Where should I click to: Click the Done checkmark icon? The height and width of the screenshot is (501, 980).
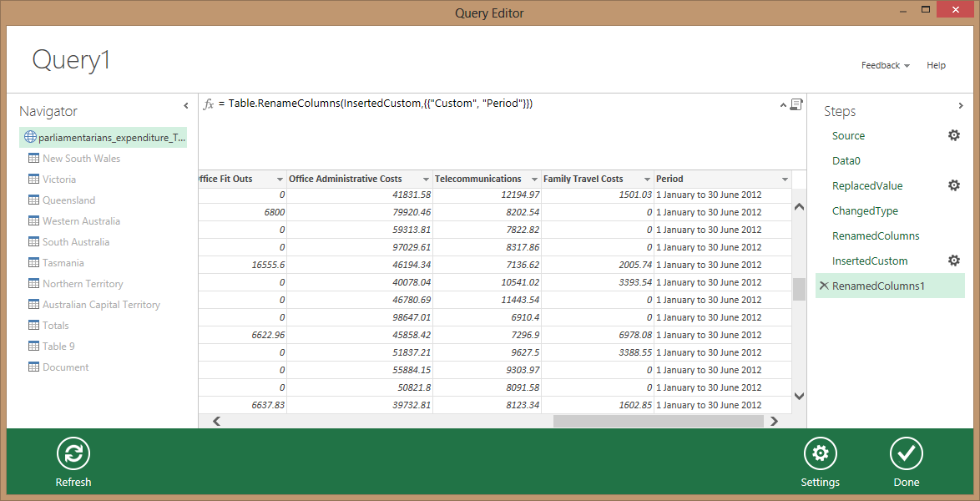pyautogui.click(x=906, y=453)
